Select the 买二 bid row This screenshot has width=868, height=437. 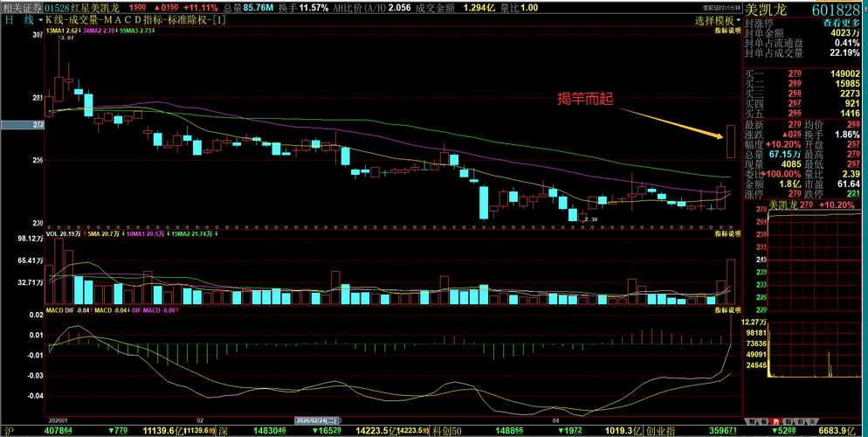tap(803, 84)
